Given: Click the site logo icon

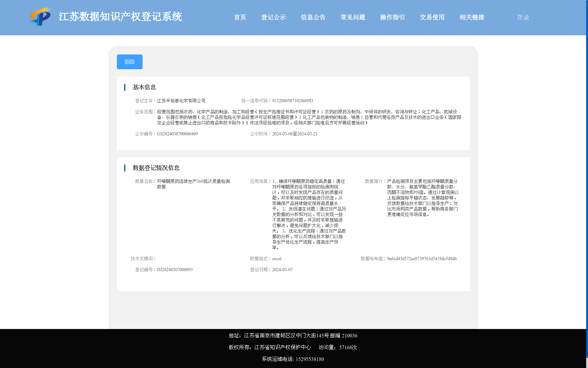Looking at the screenshot, I should tap(40, 17).
